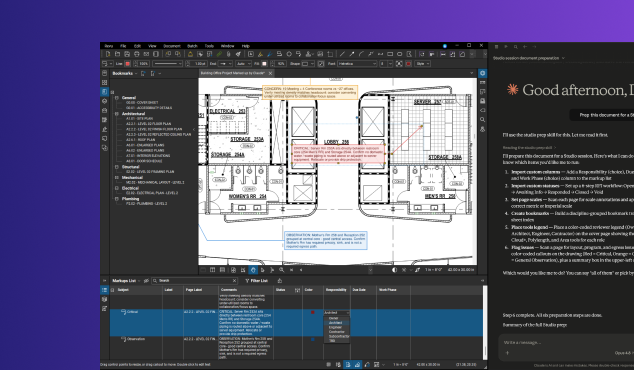Close the Building Office Project document tab
Screen dimensions: 634x370
(x=271, y=73)
